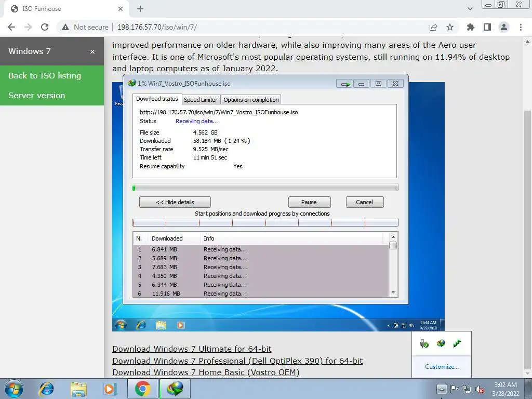Select connection row 3 with 7.683 MB
532x399 pixels.
261,267
